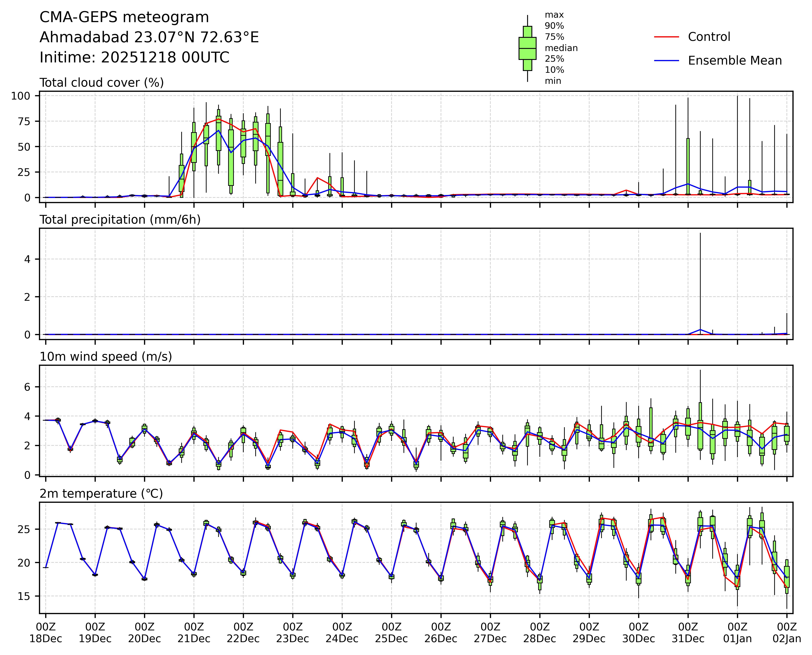This screenshot has width=812, height=655.
Task: Click the '10m wind speed (m/s)' panel title
Action: [106, 357]
